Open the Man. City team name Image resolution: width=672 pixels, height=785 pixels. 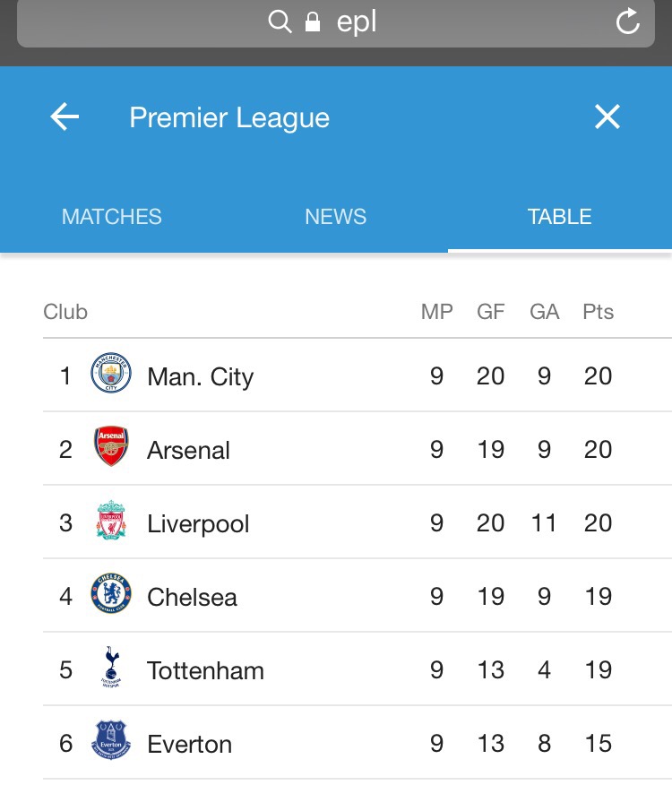coord(200,376)
